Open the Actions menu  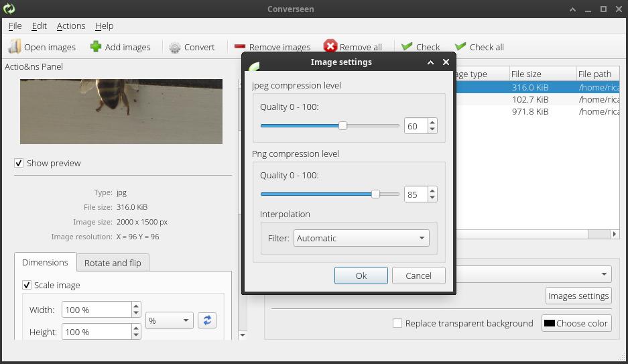(70, 25)
